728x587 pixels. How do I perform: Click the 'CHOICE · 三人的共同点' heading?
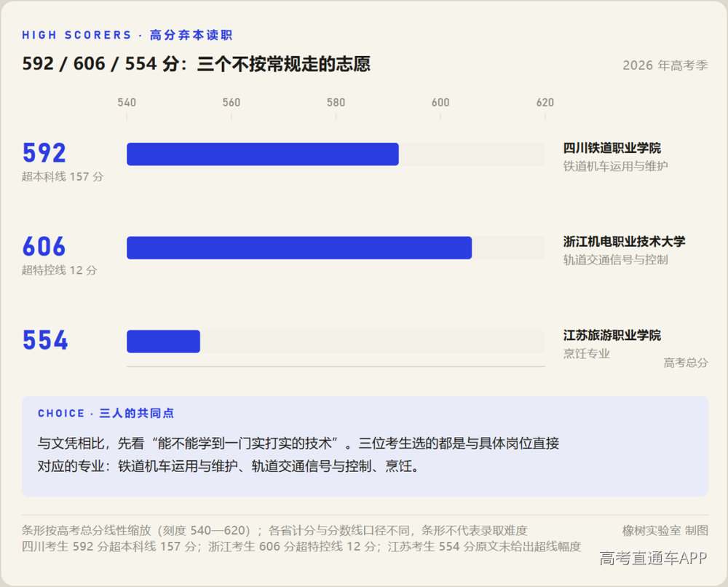[x=106, y=414]
